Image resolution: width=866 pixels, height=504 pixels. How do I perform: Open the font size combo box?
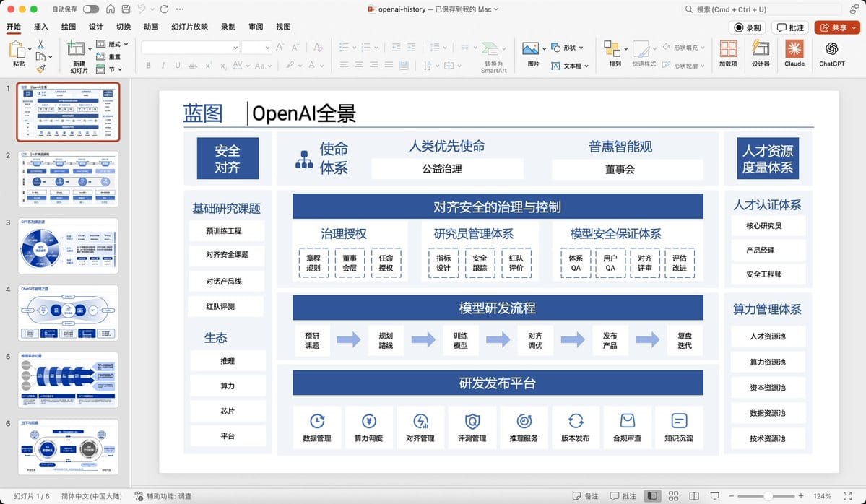(256, 48)
